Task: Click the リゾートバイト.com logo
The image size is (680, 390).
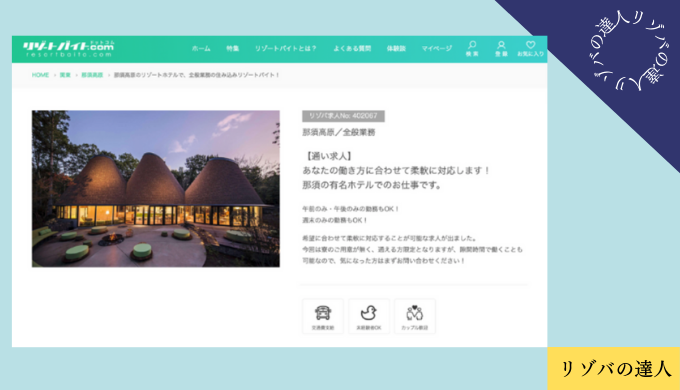Action: click(x=69, y=49)
